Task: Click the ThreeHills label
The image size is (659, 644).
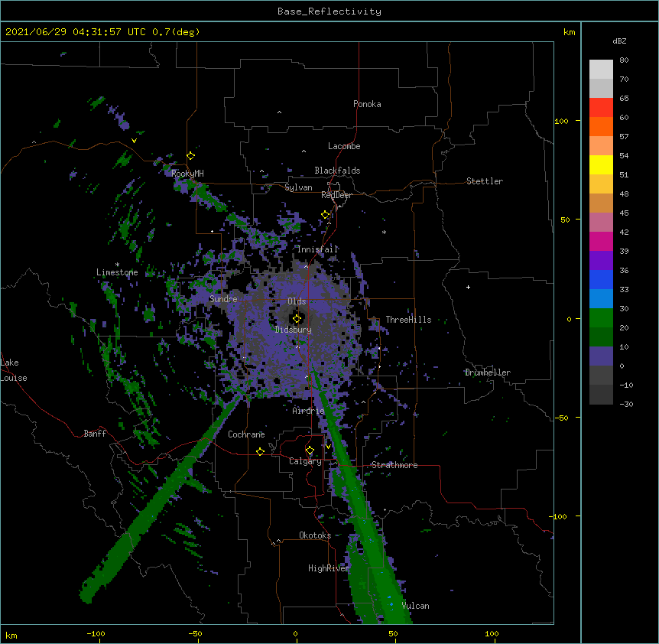Action: [x=408, y=320]
